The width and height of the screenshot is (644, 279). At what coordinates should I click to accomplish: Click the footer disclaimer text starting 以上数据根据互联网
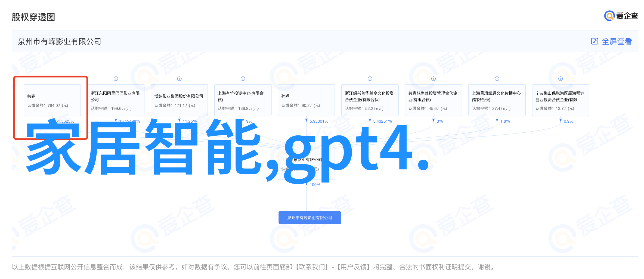pyautogui.click(x=253, y=267)
